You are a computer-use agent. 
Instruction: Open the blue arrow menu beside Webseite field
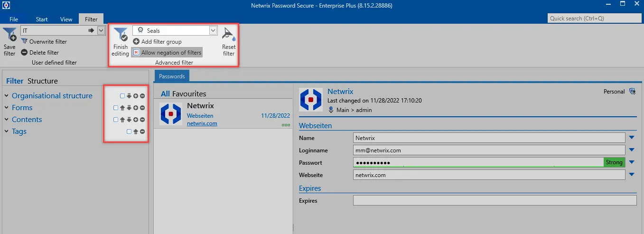point(632,175)
